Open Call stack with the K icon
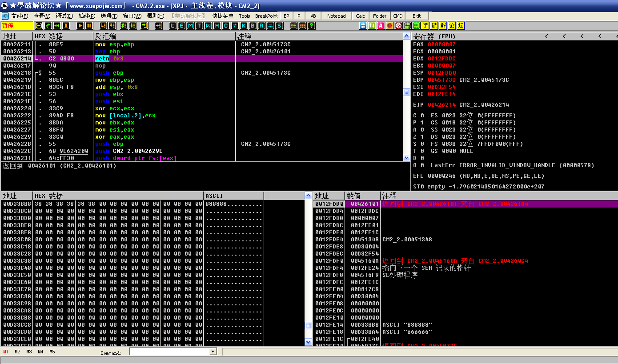Image resolution: width=618 pixels, height=364 pixels. coord(244,26)
